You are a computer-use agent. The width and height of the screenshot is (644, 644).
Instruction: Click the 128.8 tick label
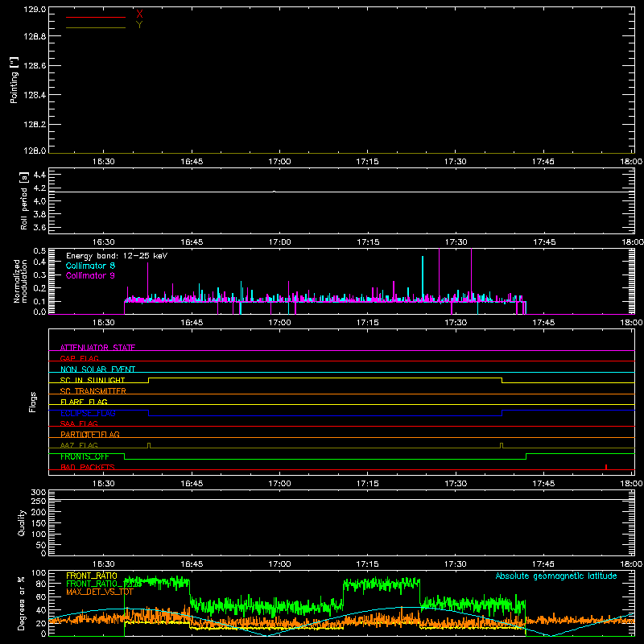35,36
